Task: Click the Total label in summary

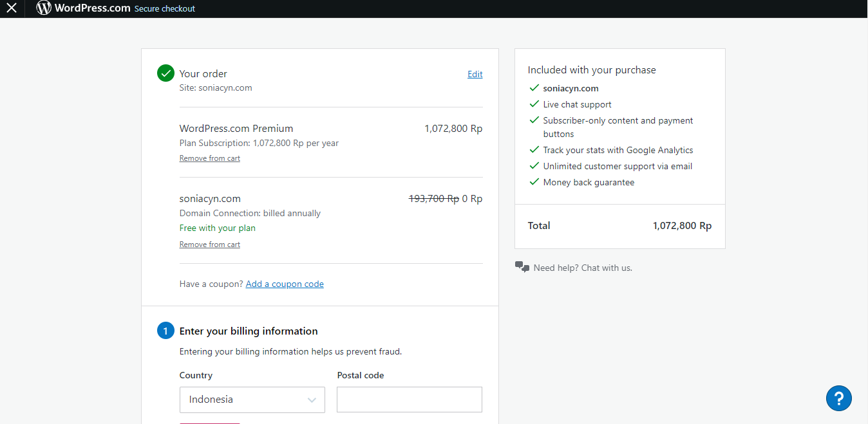Action: coord(539,226)
